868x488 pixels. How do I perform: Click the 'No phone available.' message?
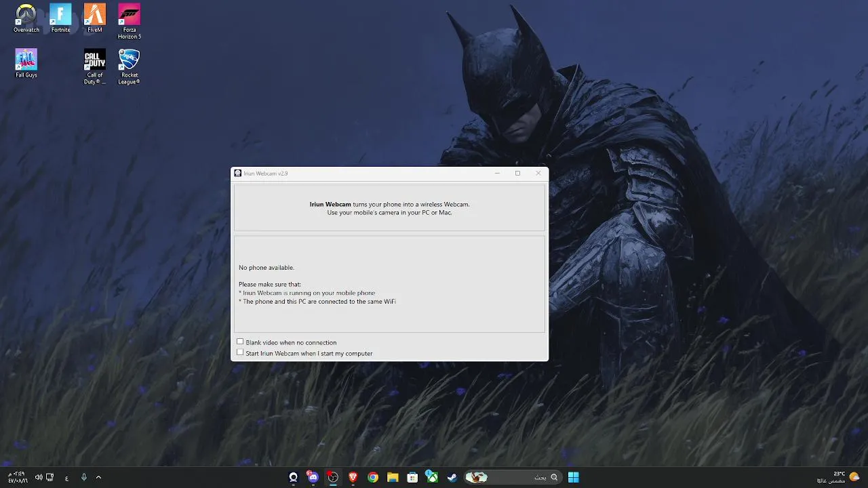[267, 268]
